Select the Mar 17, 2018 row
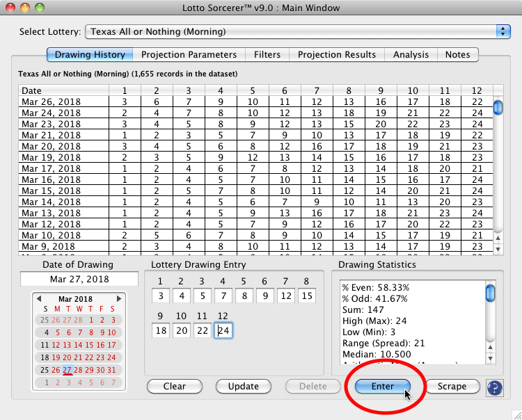Screen dimensions: 522x420 click(255, 168)
